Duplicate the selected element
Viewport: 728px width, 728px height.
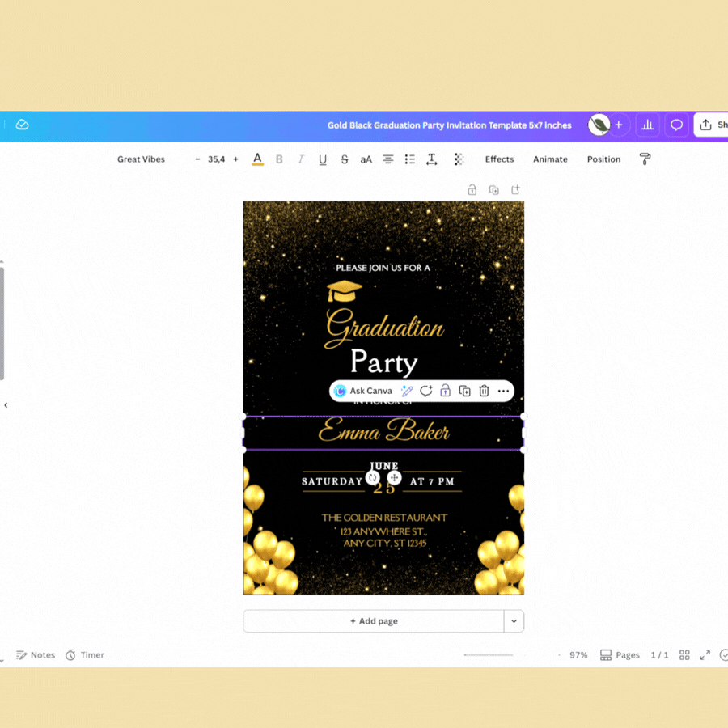coord(464,391)
